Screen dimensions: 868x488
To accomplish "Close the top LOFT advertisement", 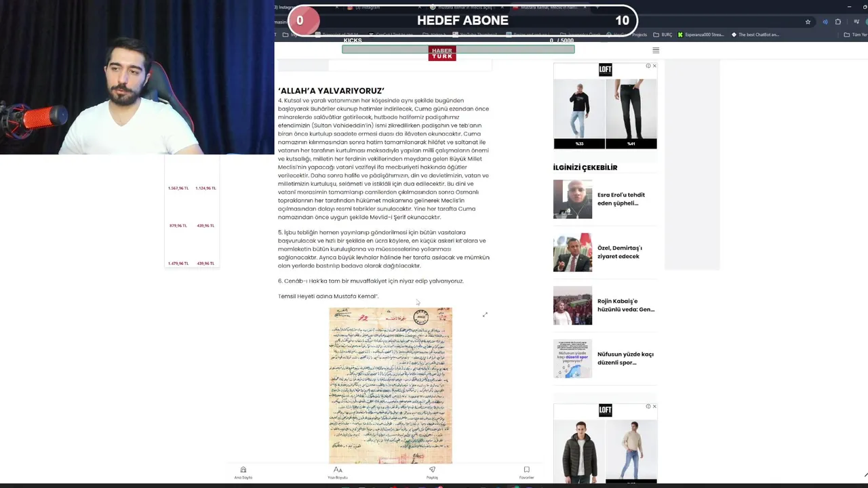I will (x=654, y=66).
